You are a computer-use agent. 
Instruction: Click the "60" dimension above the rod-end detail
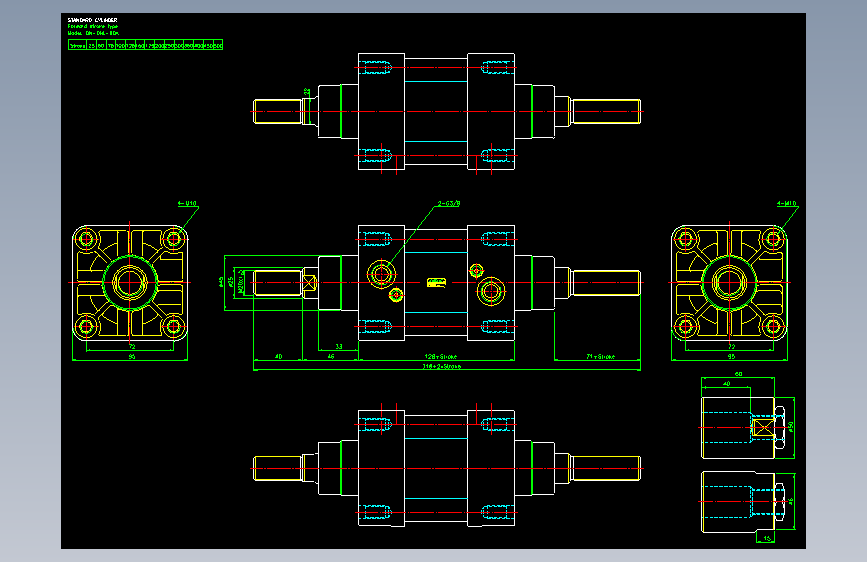pyautogui.click(x=738, y=374)
